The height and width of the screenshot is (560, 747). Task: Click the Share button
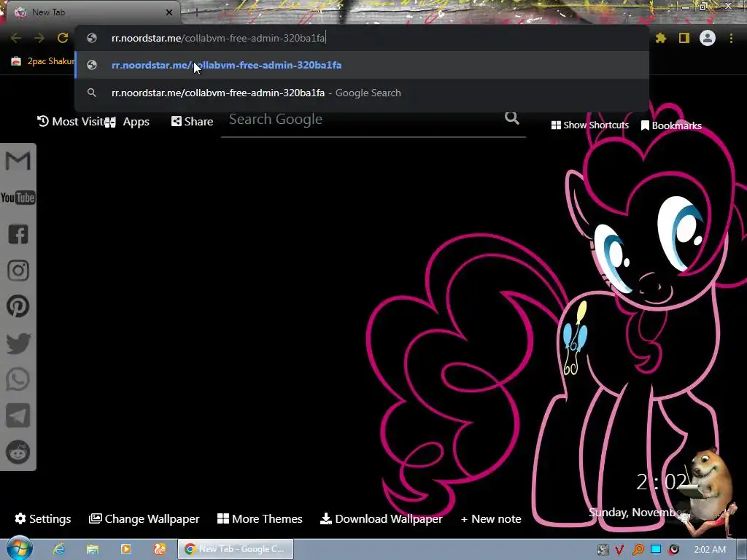(193, 122)
